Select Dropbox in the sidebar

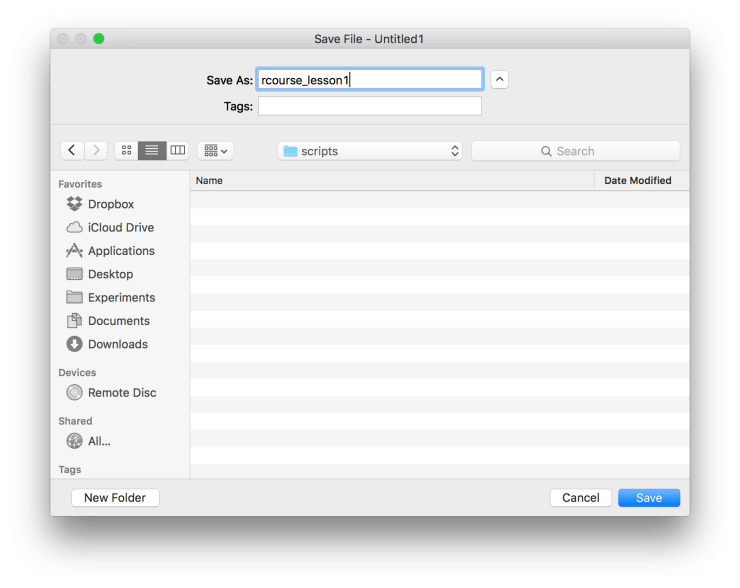coord(110,204)
